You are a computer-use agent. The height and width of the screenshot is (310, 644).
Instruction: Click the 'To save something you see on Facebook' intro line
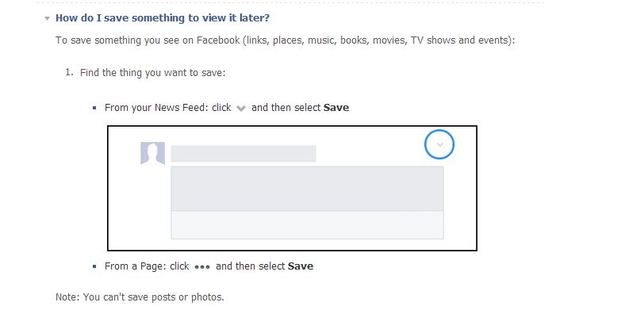(x=285, y=40)
